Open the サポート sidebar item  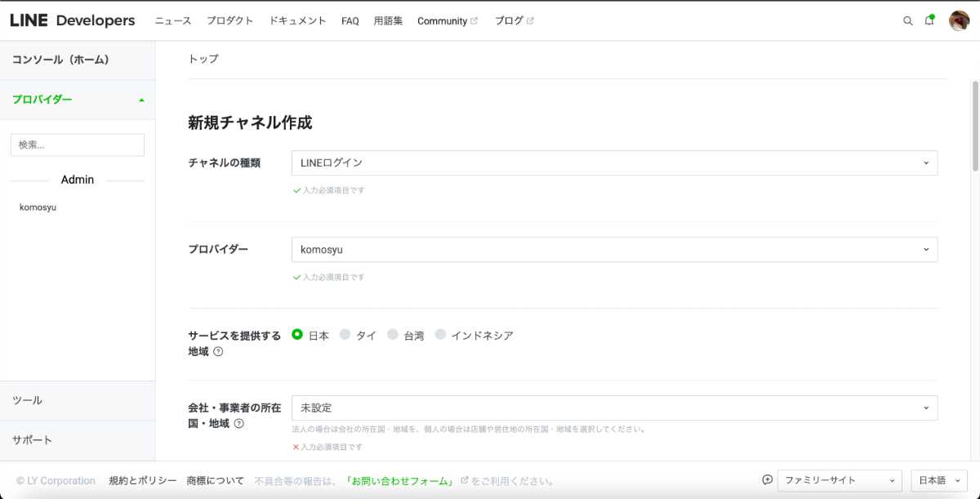(78, 440)
